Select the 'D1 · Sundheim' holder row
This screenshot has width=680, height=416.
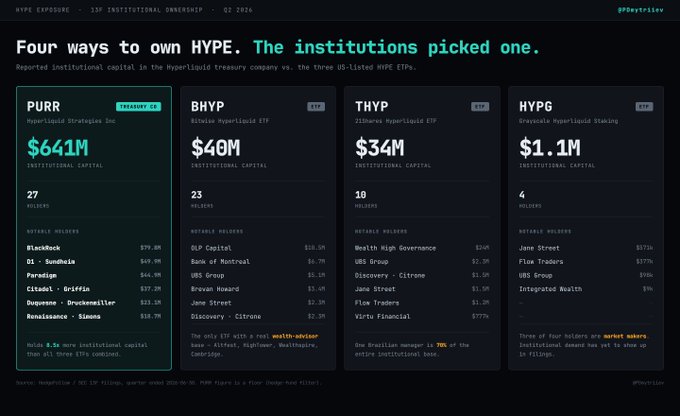(x=94, y=262)
